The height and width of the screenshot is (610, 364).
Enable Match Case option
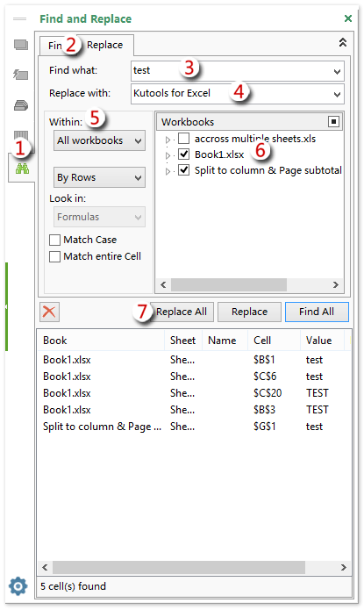pos(55,240)
